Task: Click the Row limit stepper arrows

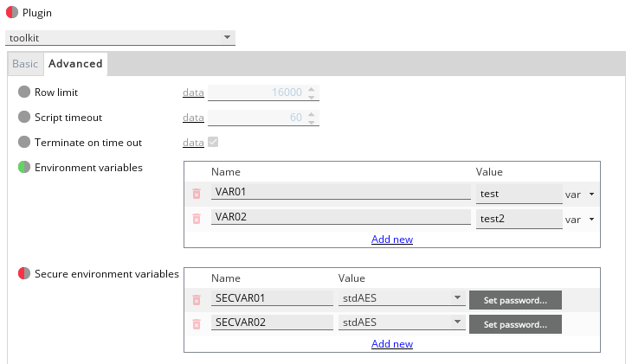Action: (x=313, y=93)
